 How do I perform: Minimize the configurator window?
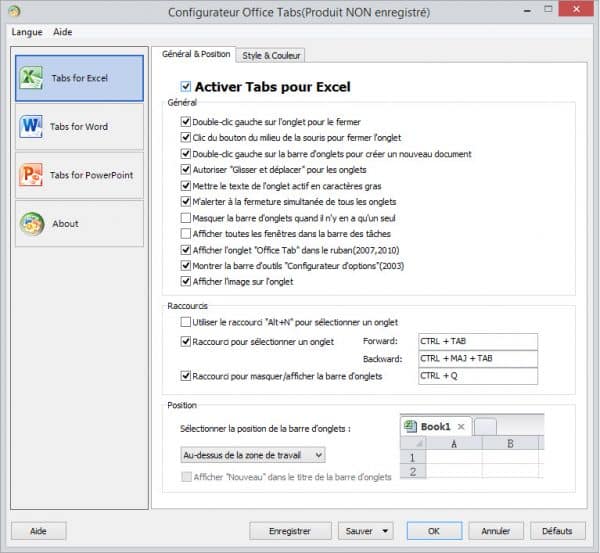click(x=527, y=11)
